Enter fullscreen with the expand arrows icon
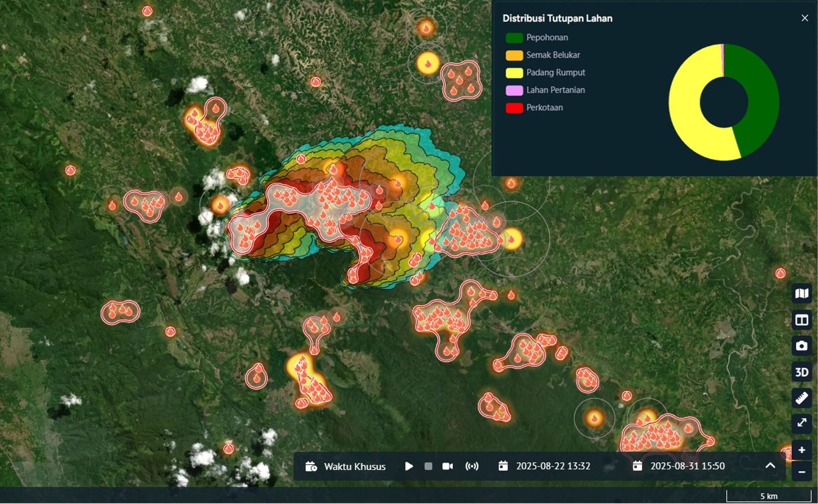 pyautogui.click(x=802, y=423)
